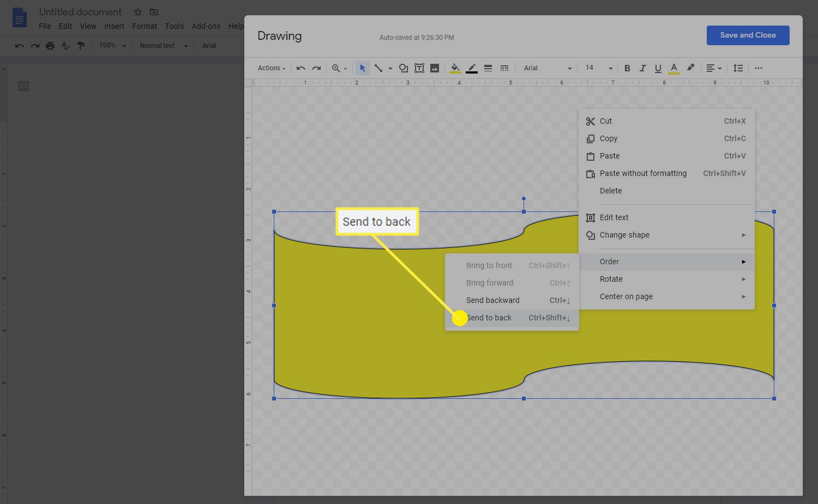Click the redo icon in Drawing toolbar

coord(316,68)
